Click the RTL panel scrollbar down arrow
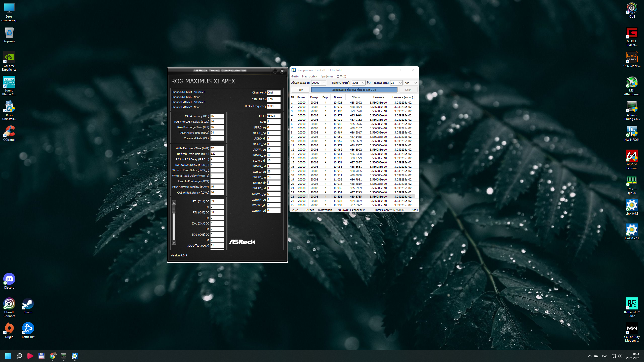644x362 pixels. (x=174, y=243)
